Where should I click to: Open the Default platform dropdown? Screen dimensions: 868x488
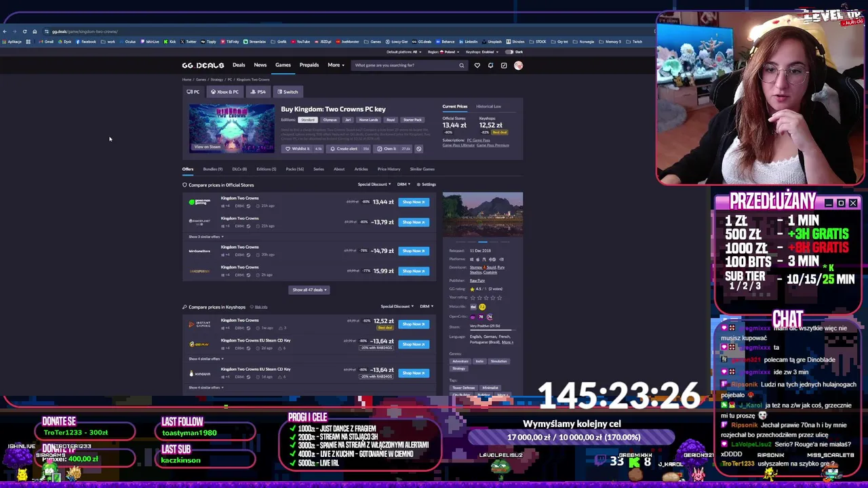(404, 52)
